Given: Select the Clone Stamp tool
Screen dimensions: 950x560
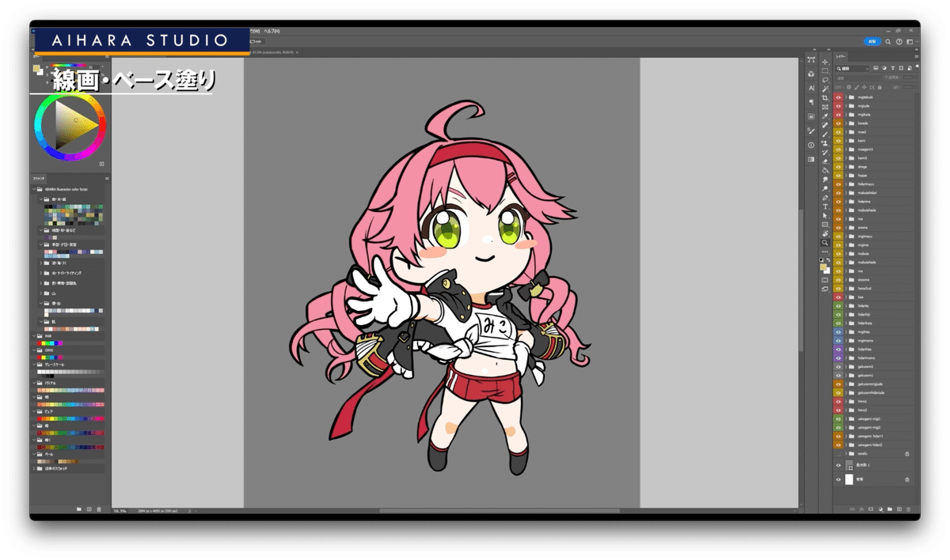Looking at the screenshot, I should (x=825, y=143).
